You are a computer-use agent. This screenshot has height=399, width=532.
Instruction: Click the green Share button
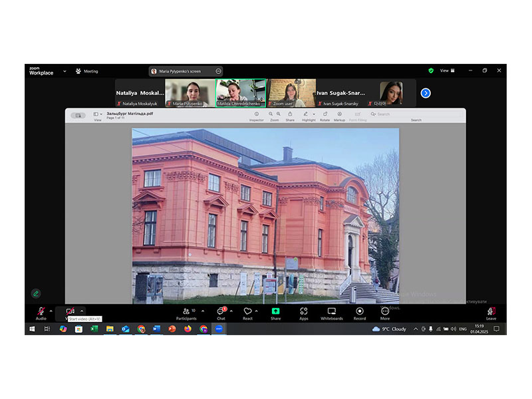[x=275, y=313]
